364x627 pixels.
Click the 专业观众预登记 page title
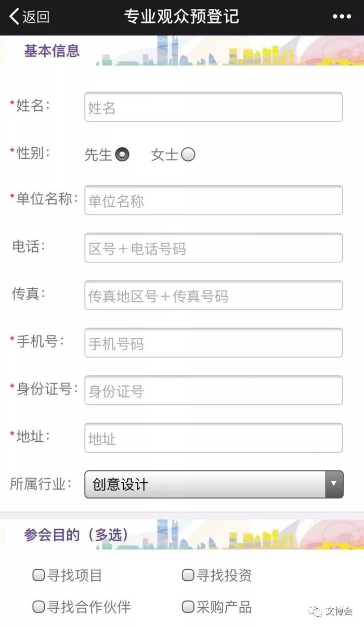181,17
